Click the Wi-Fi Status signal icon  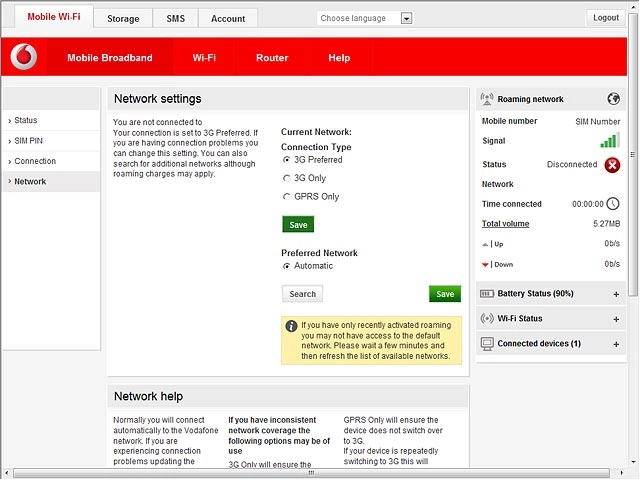[x=487, y=318]
